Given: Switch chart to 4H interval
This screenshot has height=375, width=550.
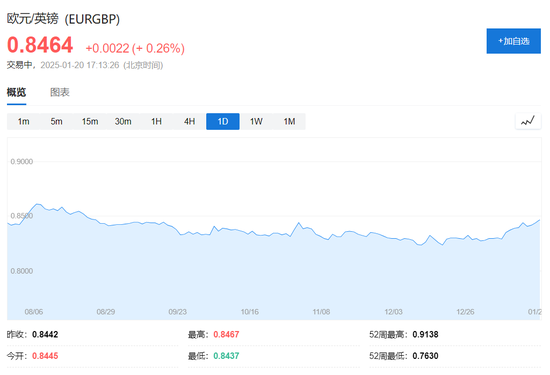Looking at the screenshot, I should click(189, 121).
